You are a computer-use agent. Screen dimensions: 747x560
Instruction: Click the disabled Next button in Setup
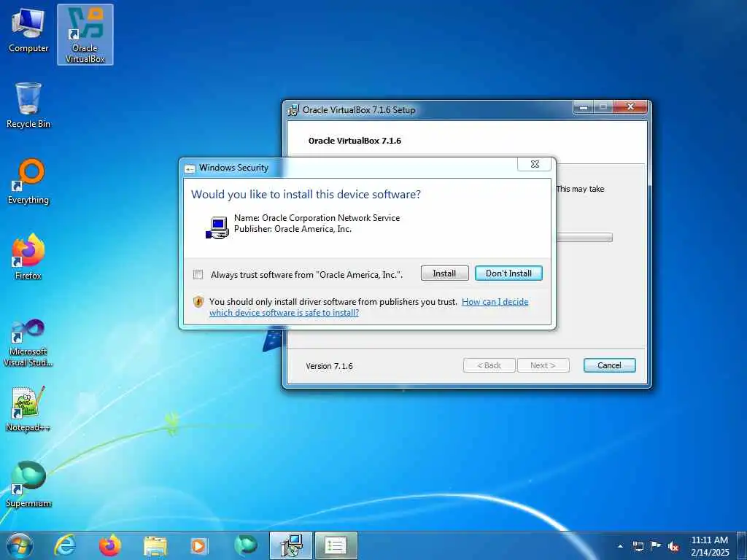pos(543,365)
